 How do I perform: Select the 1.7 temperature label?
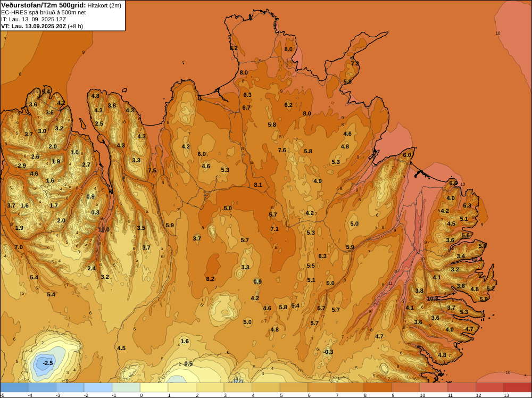click(x=54, y=205)
